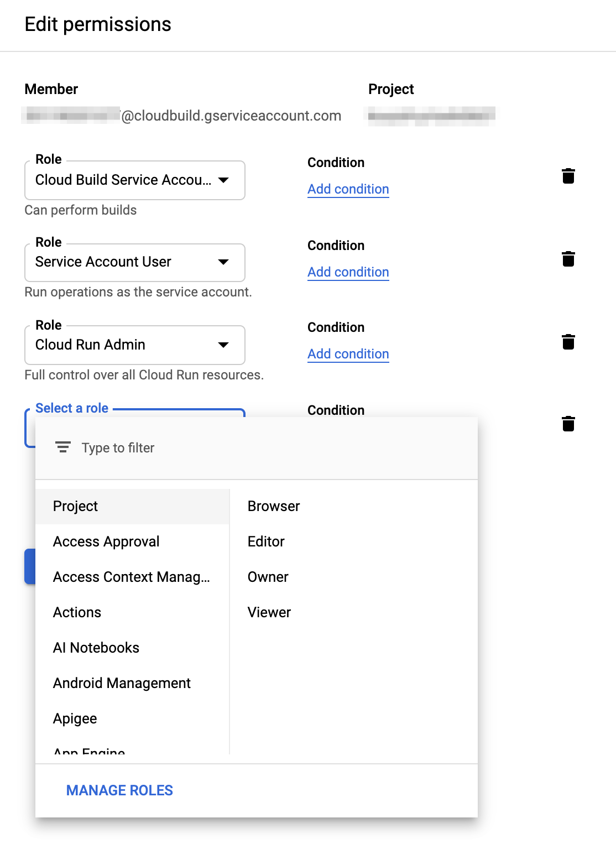
Task: Add condition for Cloud Run Admin role
Action: 348,354
